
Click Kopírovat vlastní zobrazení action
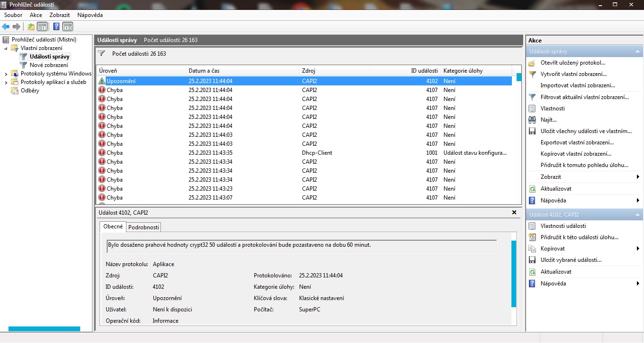pos(576,154)
